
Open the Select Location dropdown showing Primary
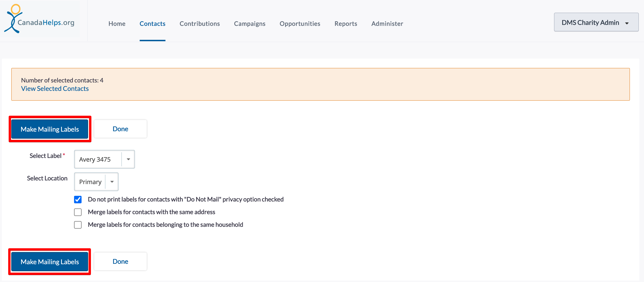[x=96, y=182]
